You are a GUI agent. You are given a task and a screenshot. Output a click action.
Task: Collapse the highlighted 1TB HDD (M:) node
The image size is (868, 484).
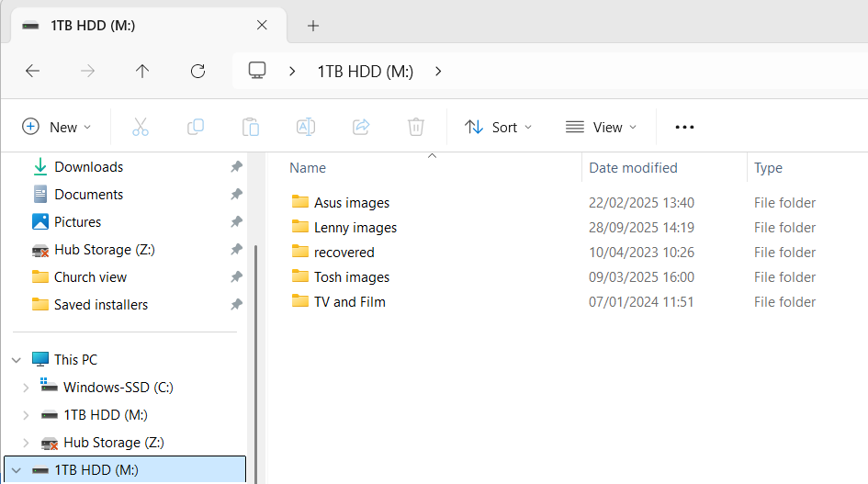click(17, 470)
